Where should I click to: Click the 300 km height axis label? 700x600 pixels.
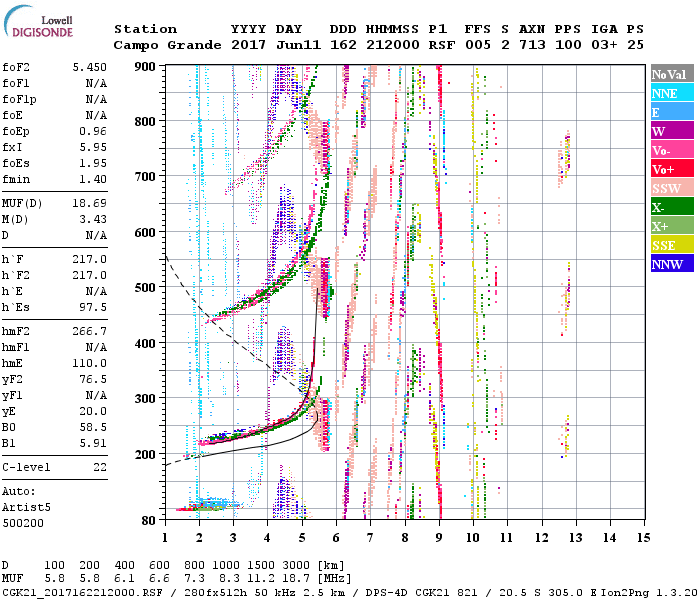click(x=145, y=398)
